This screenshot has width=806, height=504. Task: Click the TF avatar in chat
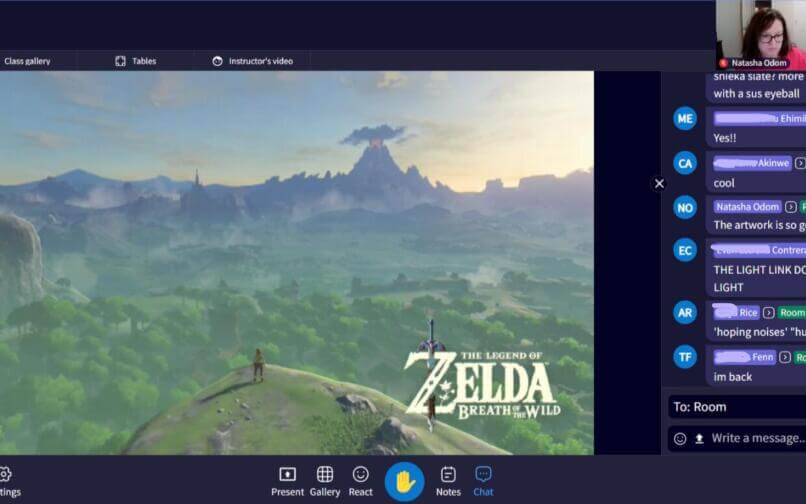pyautogui.click(x=685, y=357)
